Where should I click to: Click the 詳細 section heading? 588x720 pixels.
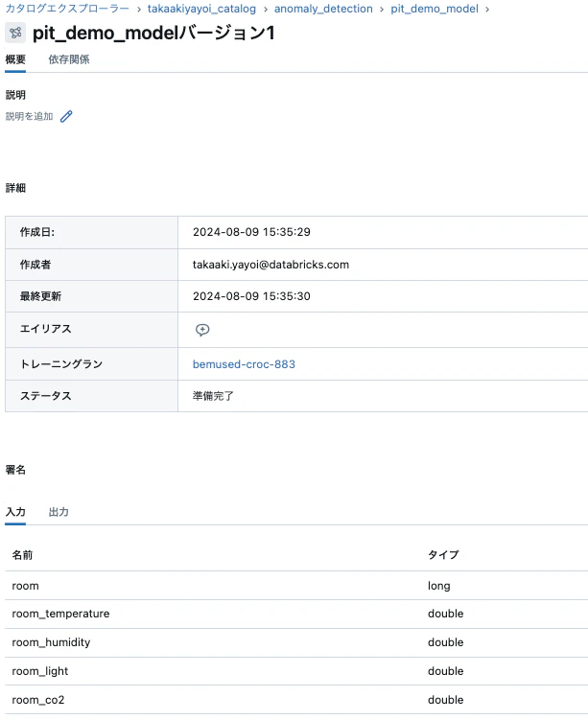[15, 188]
